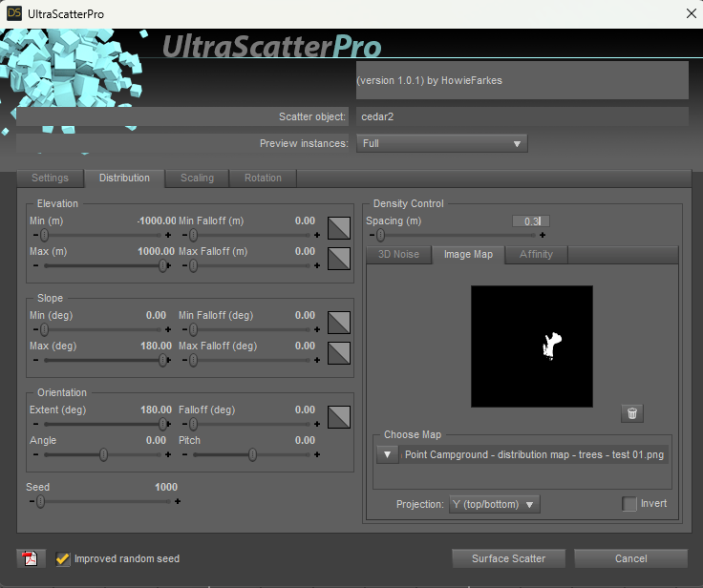Increase Angle value with plus
703x588 pixels.
tap(168, 454)
